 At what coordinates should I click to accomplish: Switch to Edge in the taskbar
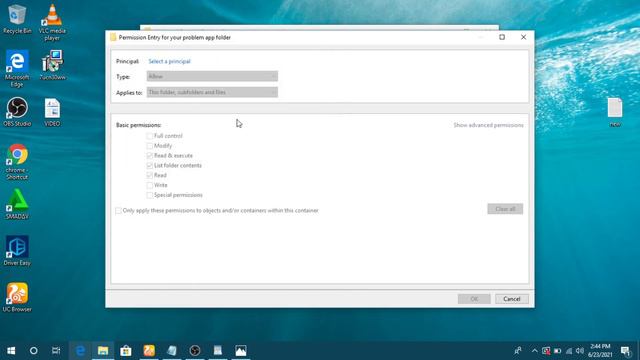point(80,351)
